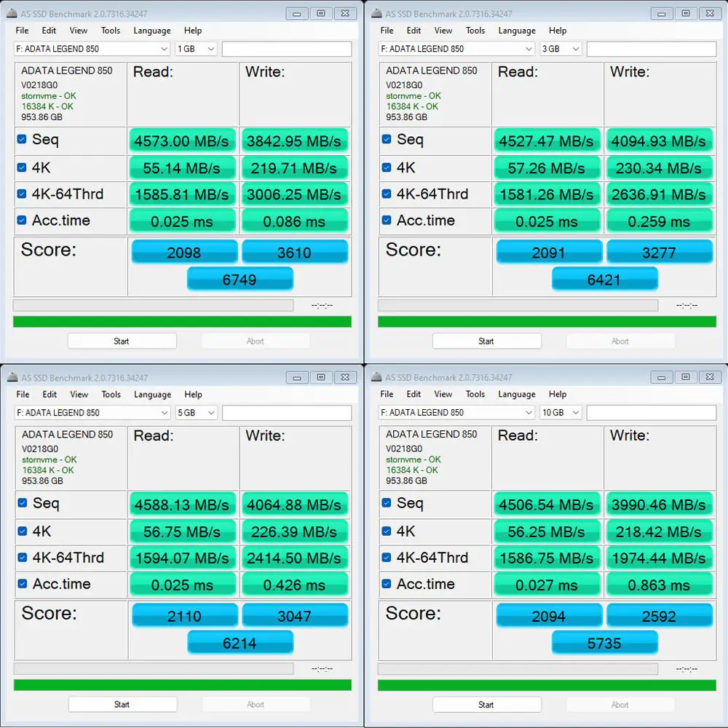Click green progress bar in the 10 GB window
This screenshot has height=728, width=728.
[547, 685]
